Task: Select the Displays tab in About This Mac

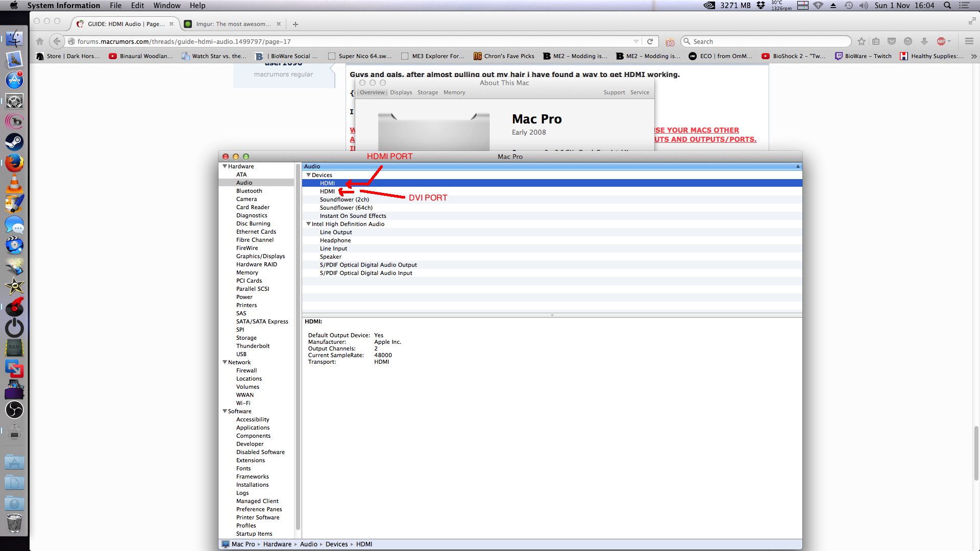Action: click(x=401, y=92)
